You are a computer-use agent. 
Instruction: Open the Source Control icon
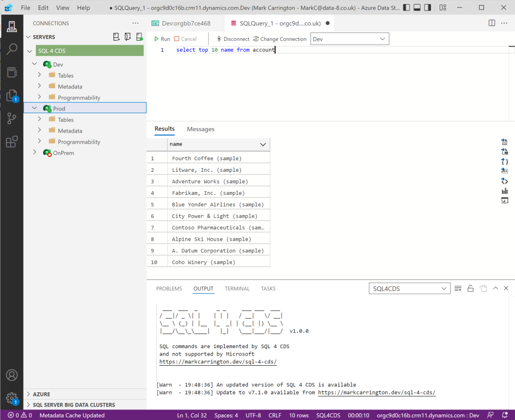[12, 119]
